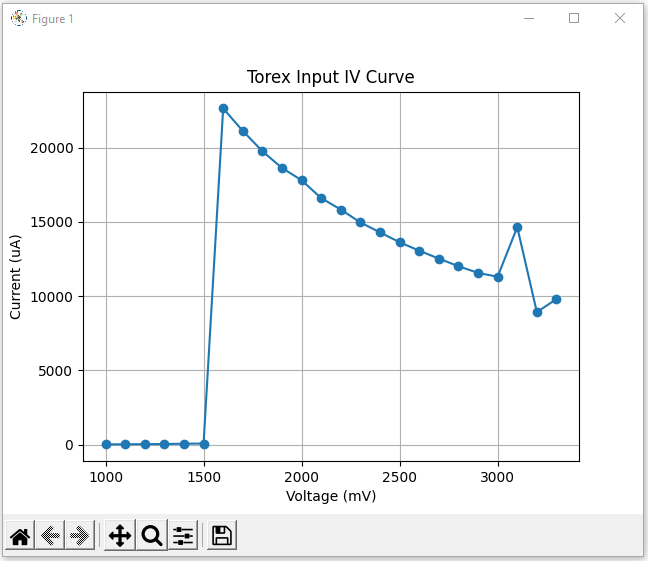Click the Torex Input IV Curve title
648x561 pixels.
pyautogui.click(x=331, y=77)
